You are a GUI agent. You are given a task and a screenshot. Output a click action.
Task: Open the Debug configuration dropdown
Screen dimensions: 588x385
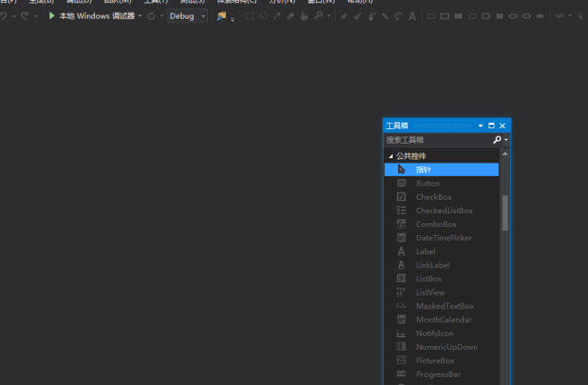pyautogui.click(x=202, y=16)
